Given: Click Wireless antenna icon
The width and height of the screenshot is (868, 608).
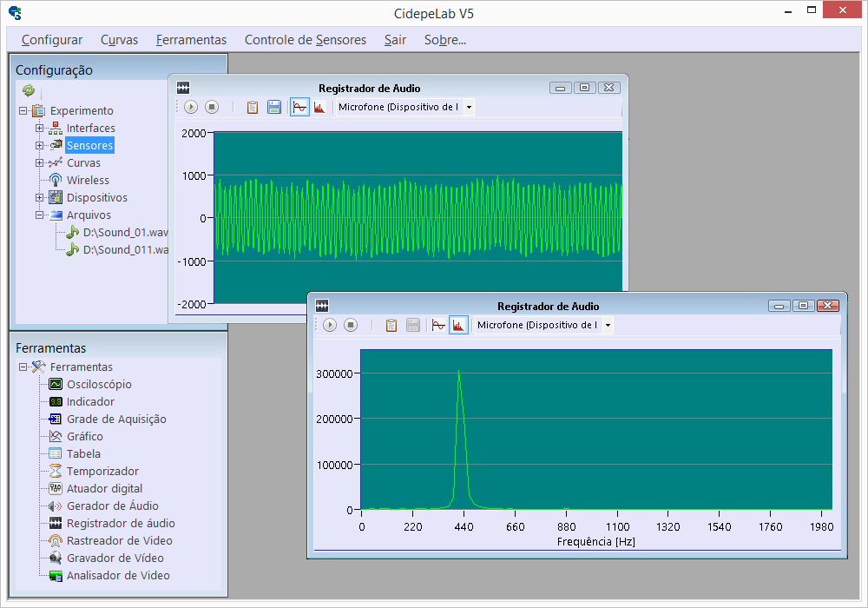Looking at the screenshot, I should [x=56, y=180].
